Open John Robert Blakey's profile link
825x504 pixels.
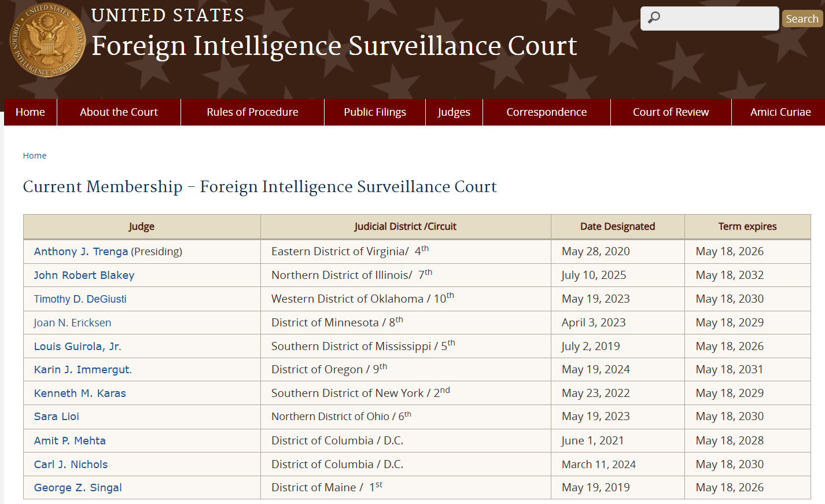point(84,275)
